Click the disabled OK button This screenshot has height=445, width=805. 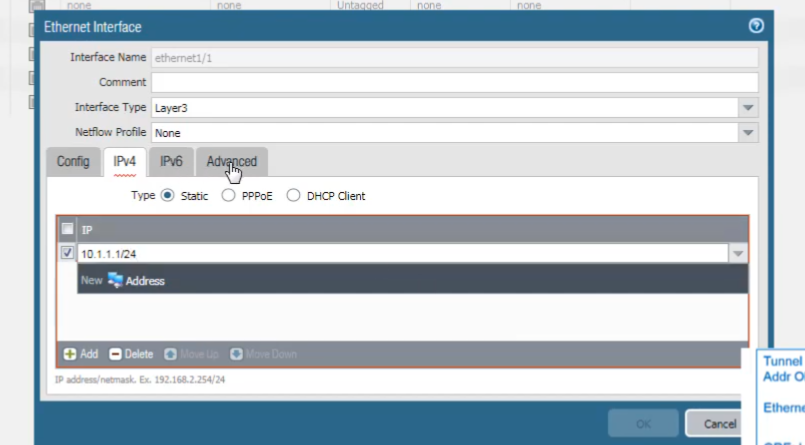643,424
